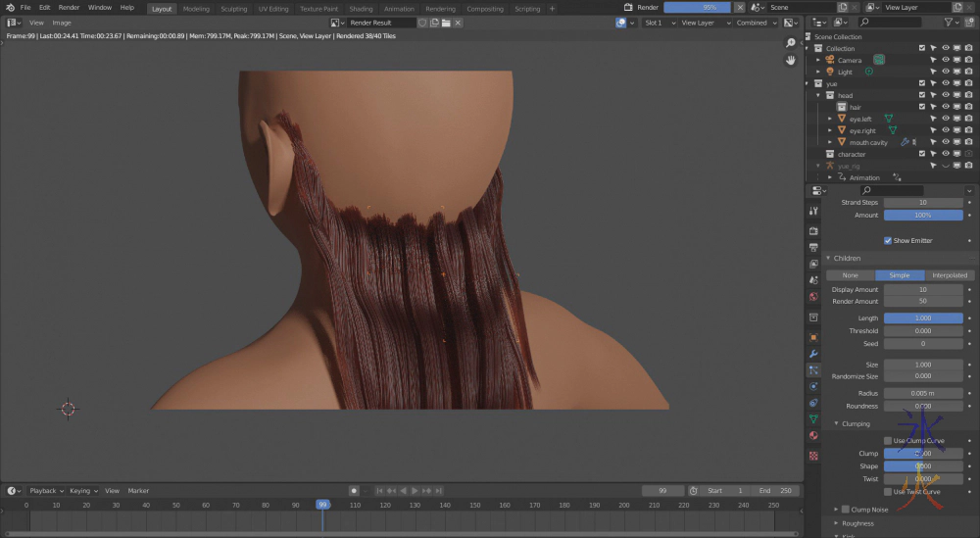This screenshot has width=980, height=538.
Task: Switch to the Shading workspace tab
Action: (x=361, y=9)
